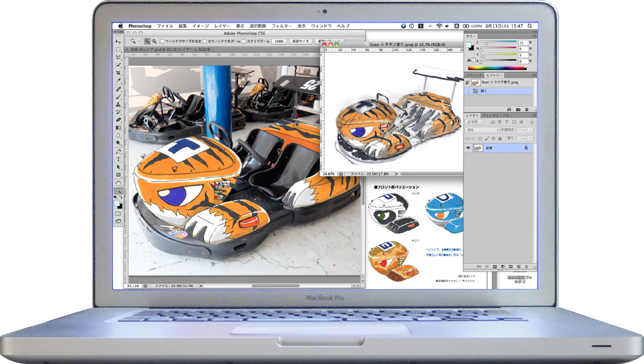Toggle lock image pixels brush icon

point(487,138)
